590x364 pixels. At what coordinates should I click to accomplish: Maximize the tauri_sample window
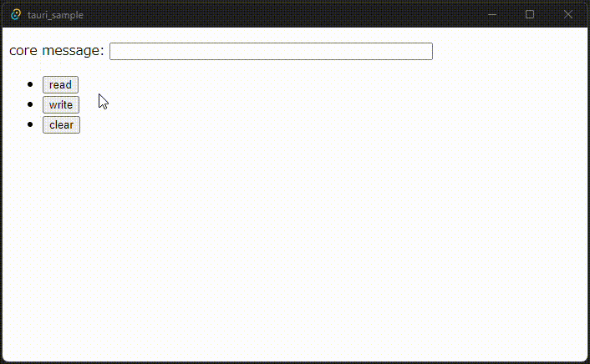point(530,15)
